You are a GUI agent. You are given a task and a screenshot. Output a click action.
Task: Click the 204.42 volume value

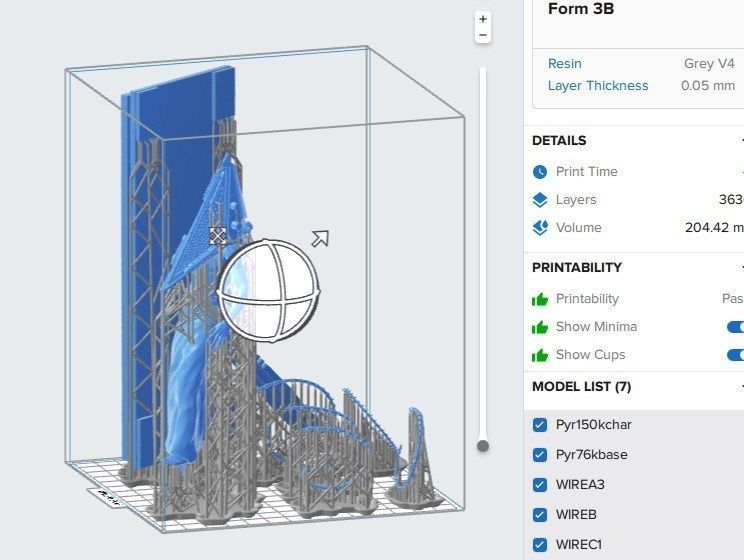(714, 228)
